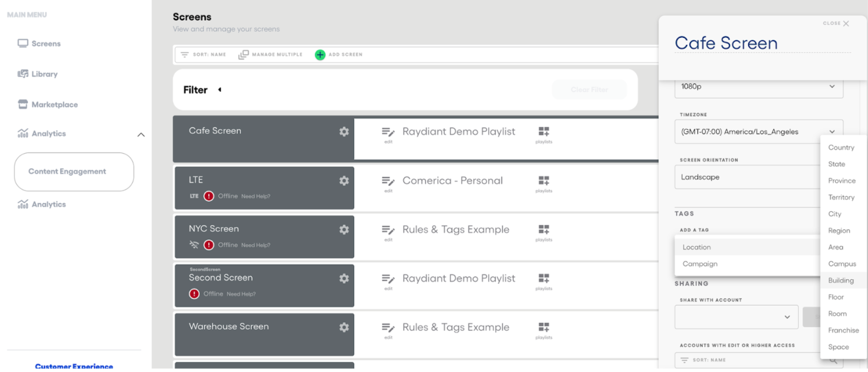Click edit icon in NYC Screen row
Screen dimensions: 868x372
tap(388, 230)
